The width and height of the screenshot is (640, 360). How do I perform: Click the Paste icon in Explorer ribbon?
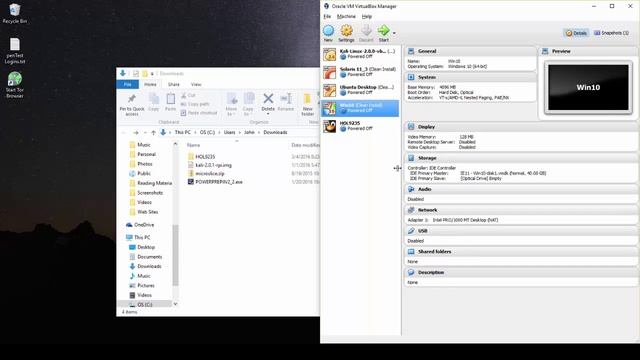(171, 99)
